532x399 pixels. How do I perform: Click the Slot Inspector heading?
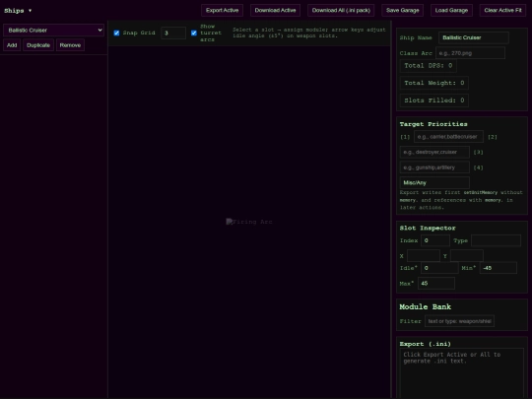point(428,228)
